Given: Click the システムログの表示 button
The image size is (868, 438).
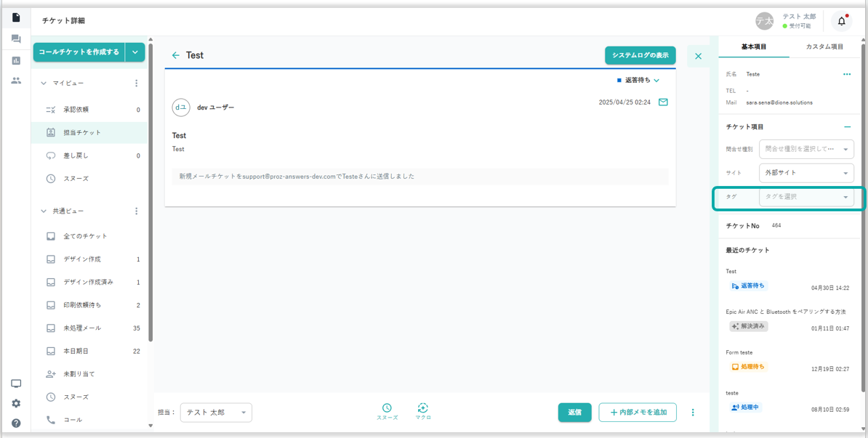Looking at the screenshot, I should pyautogui.click(x=640, y=56).
